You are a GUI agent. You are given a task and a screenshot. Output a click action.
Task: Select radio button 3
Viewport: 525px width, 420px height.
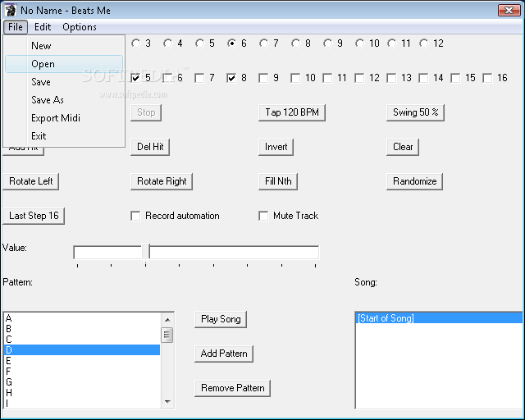click(135, 43)
